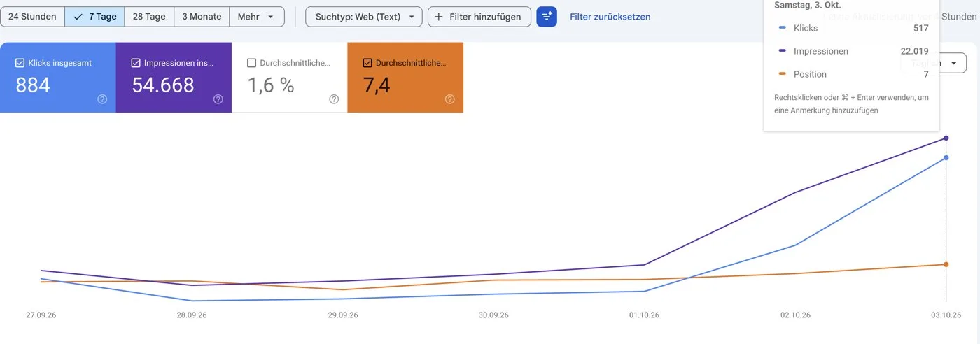The height and width of the screenshot is (344, 980).
Task: Click the 27.09.26 axis date label
Action: tap(41, 315)
